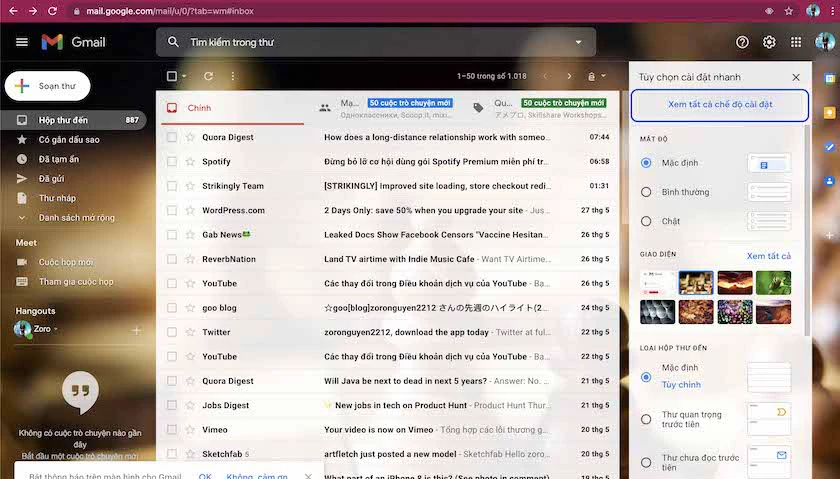Star the ReverbNation email
840x479 pixels.
(x=190, y=259)
